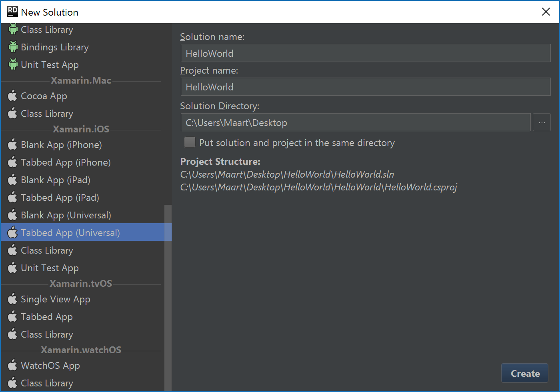
Task: Click the Apple icon beside Blank App (iPhone)
Action: pos(13,144)
